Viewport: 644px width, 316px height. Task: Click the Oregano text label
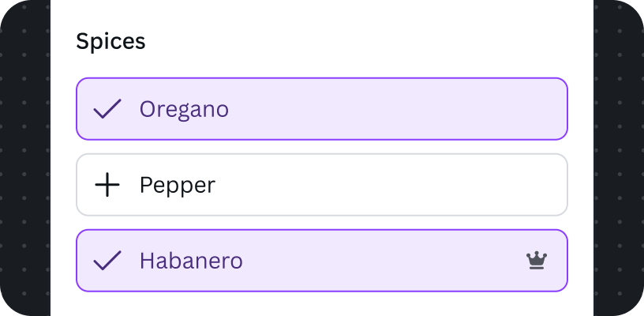tap(184, 110)
